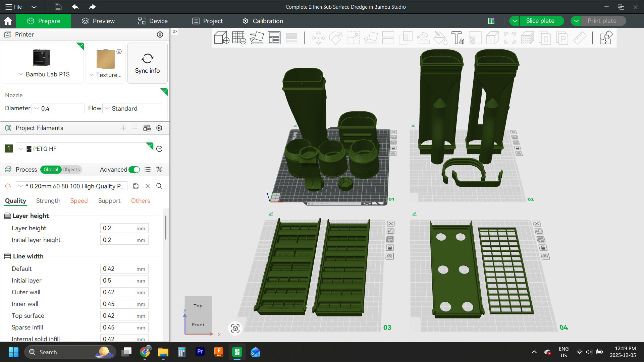The image size is (644, 362).
Task: Select the Rotate tool
Action: click(336, 38)
